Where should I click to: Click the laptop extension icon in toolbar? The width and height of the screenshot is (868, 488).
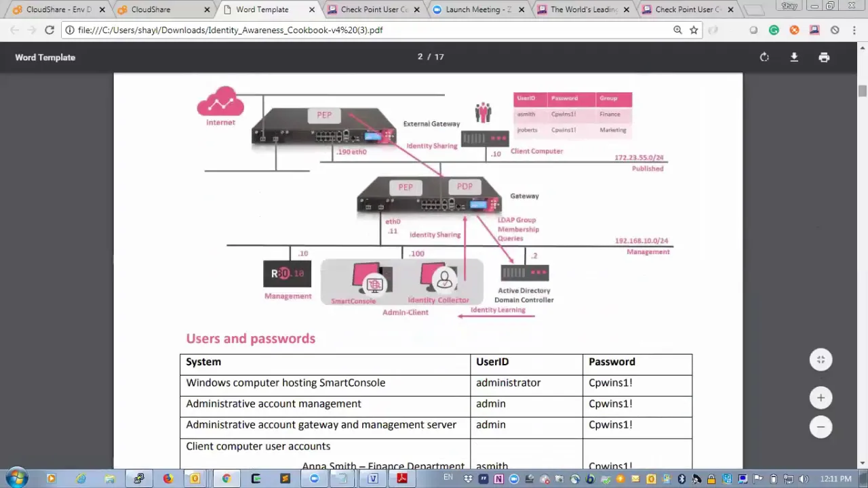tap(814, 30)
